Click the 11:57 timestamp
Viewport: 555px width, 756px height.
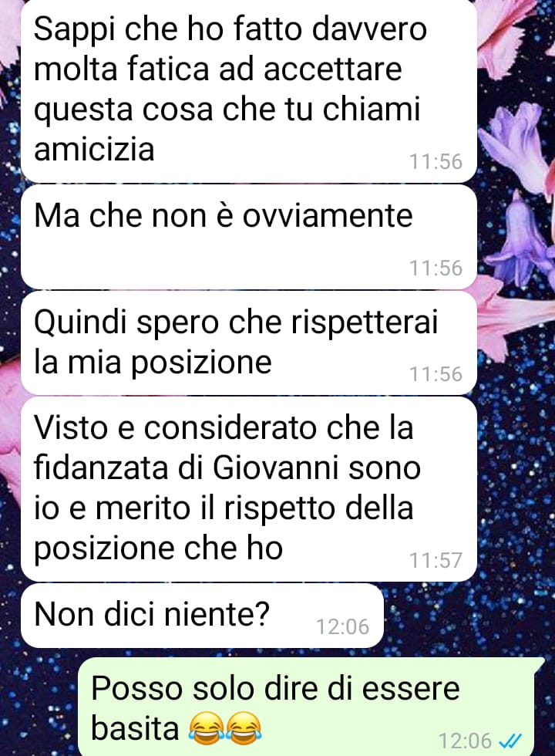pos(436,560)
